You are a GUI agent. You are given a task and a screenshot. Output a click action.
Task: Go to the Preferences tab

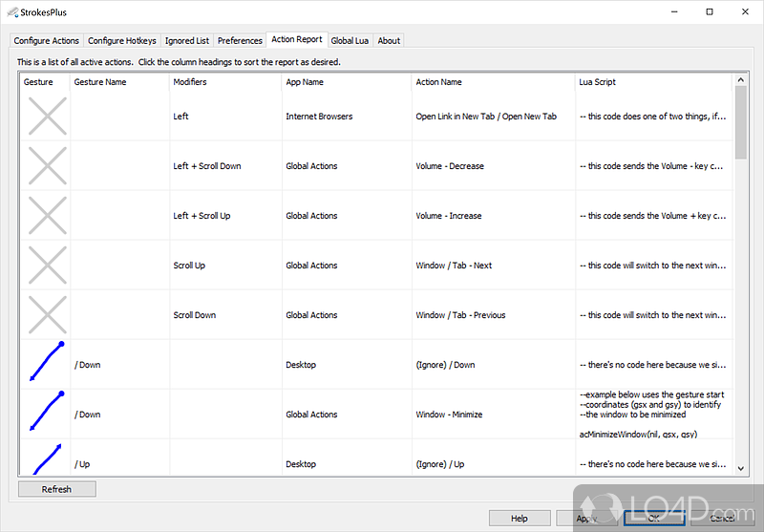click(x=240, y=40)
